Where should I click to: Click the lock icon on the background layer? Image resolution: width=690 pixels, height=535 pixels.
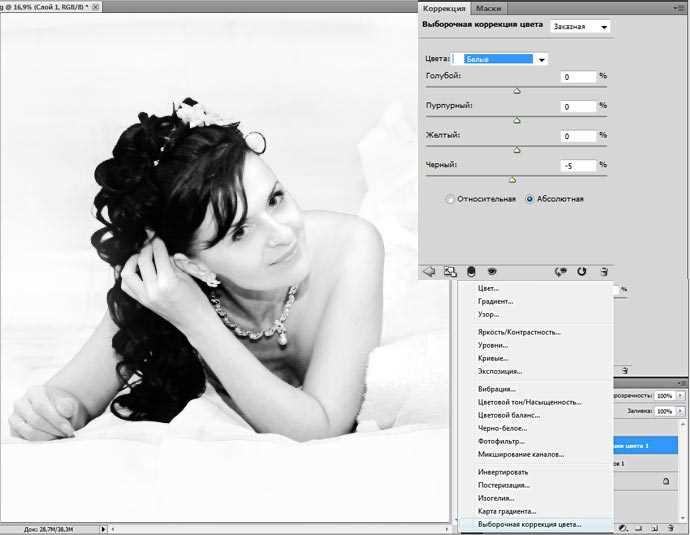(x=666, y=481)
